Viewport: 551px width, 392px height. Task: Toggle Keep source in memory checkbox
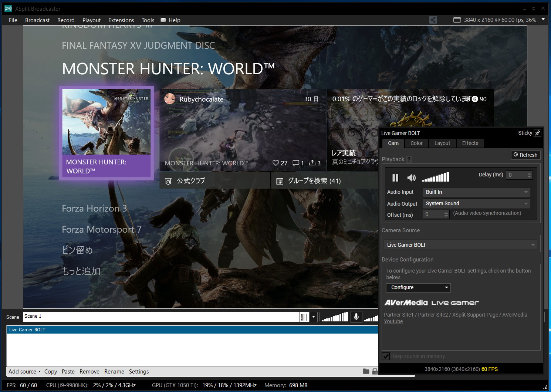pos(386,356)
